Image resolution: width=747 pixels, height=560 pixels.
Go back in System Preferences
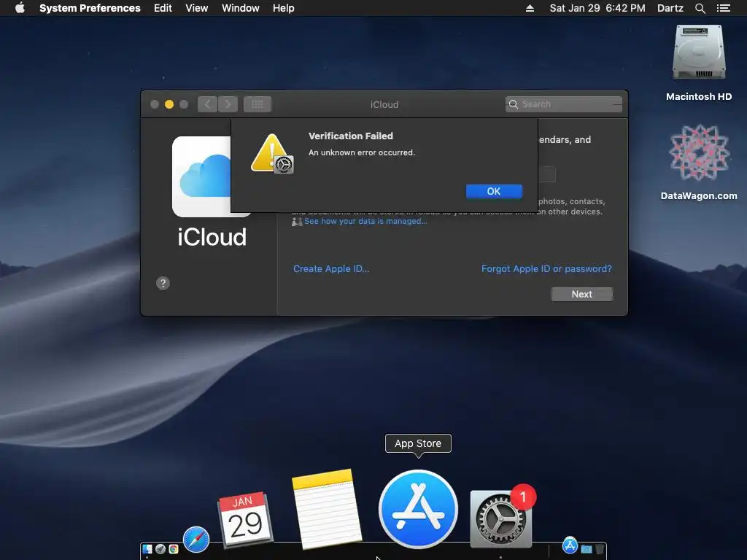[x=208, y=104]
